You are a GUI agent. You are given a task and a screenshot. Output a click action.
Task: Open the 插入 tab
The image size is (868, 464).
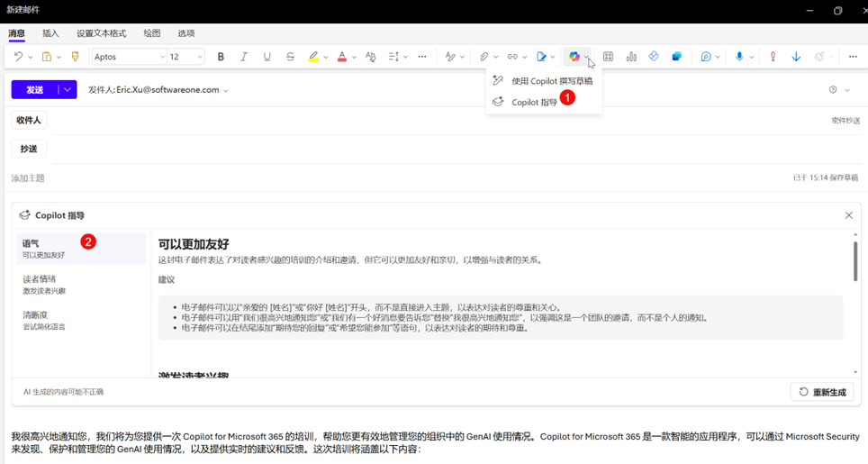click(x=50, y=33)
